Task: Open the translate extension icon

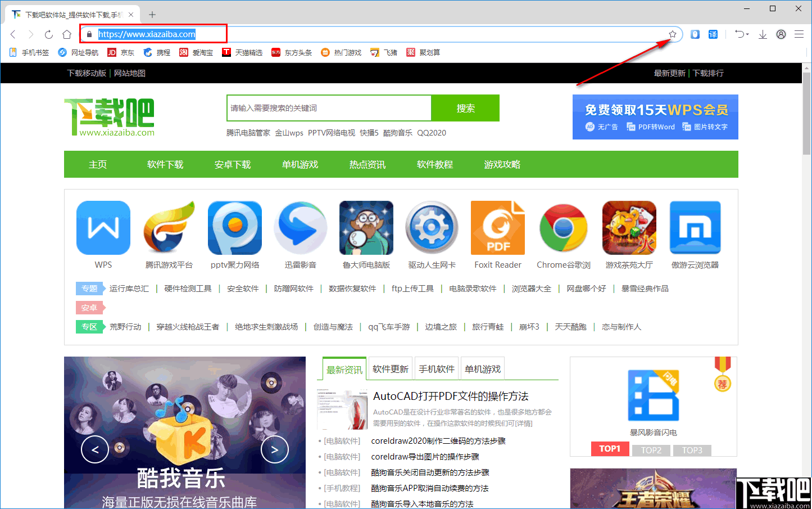Action: click(713, 34)
